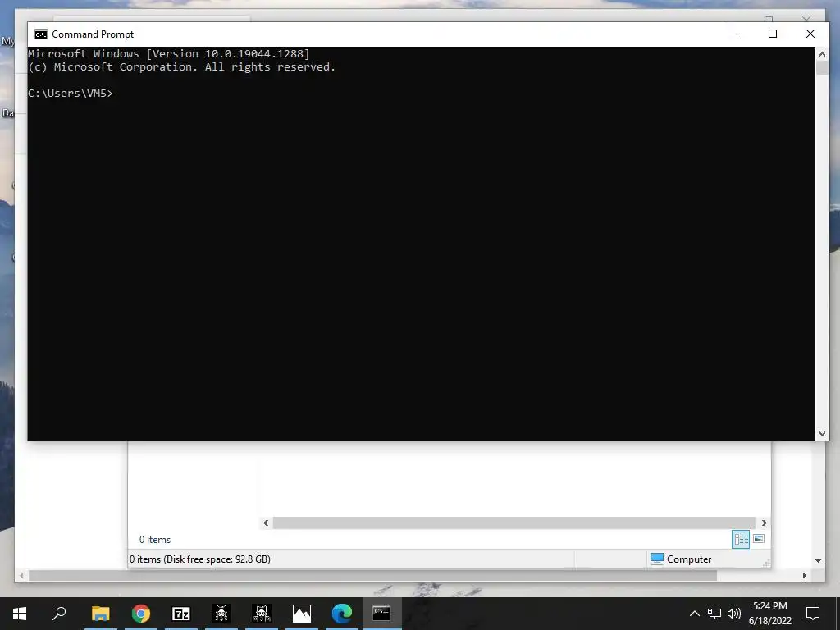This screenshot has width=840, height=630.
Task: Click the Command Prompt vertical scrollbar thumb
Action: click(x=822, y=68)
